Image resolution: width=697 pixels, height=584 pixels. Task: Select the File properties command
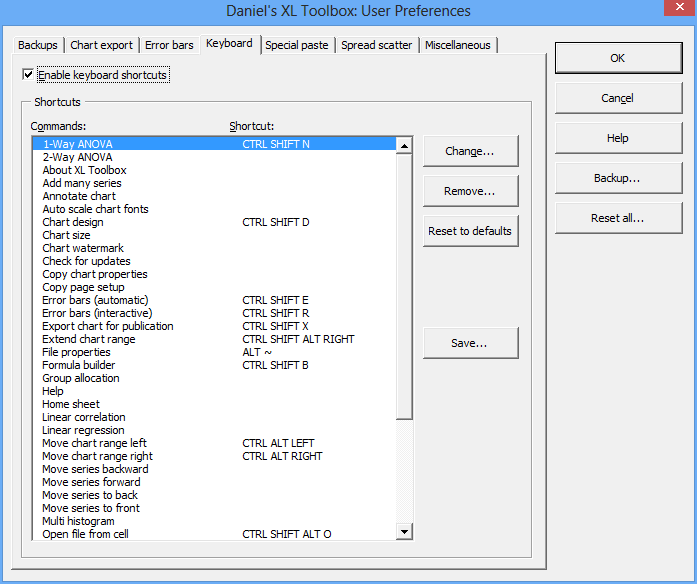(214, 352)
